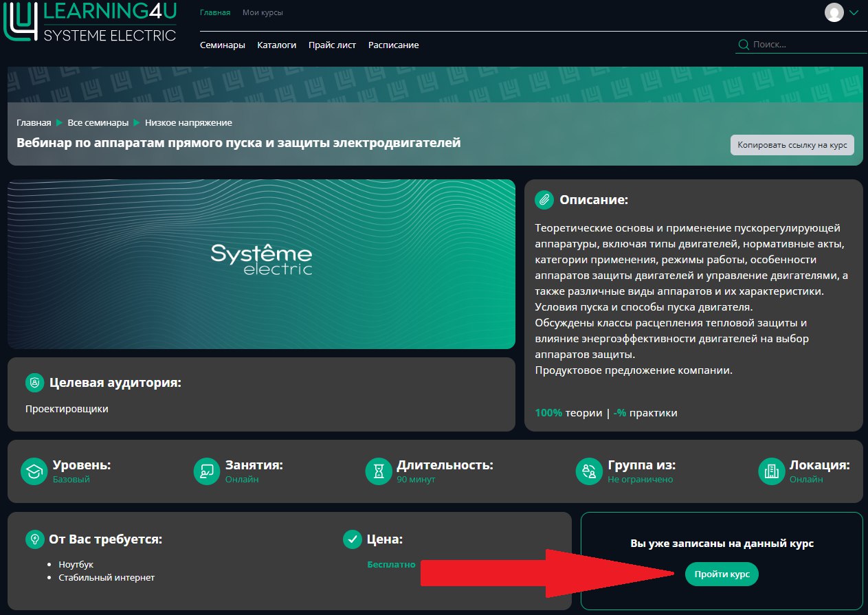Click the Занятия chalkboard icon
The height and width of the screenshot is (615, 868).
[207, 471]
